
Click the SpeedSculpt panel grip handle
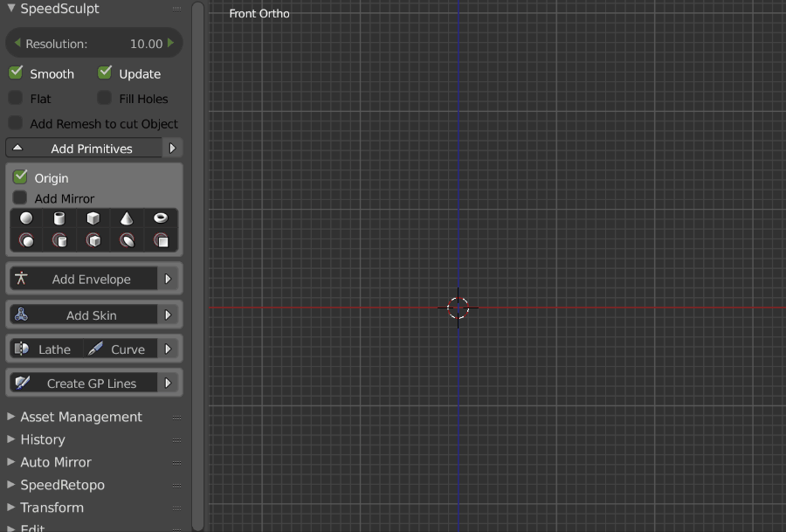pos(176,9)
